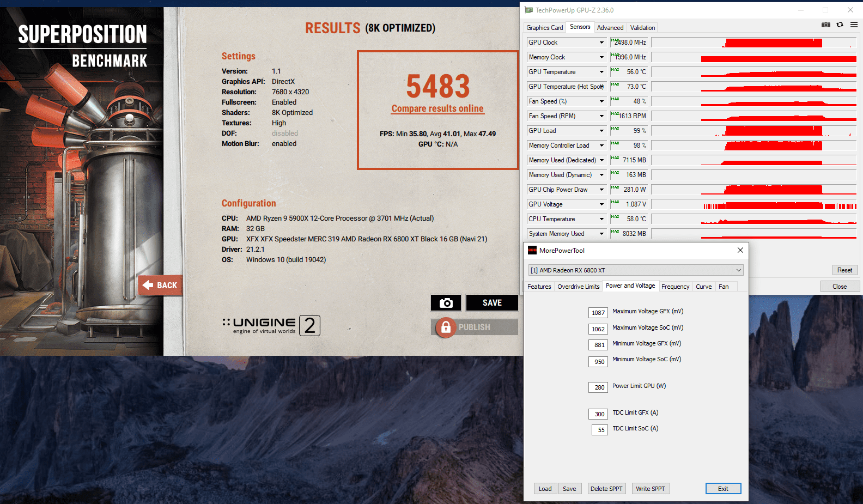The image size is (863, 504).
Task: Expand Memory Controller Load dropdown
Action: [601, 145]
